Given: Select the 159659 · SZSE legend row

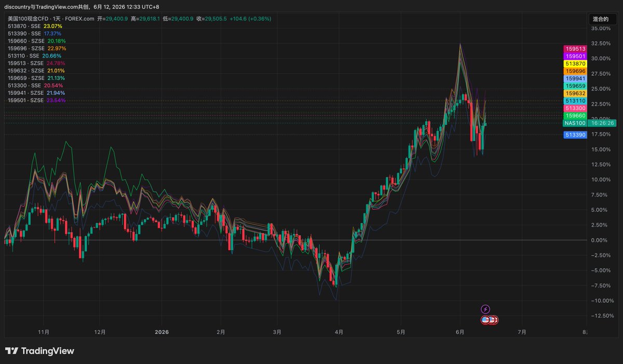Looking at the screenshot, I should [x=36, y=78].
